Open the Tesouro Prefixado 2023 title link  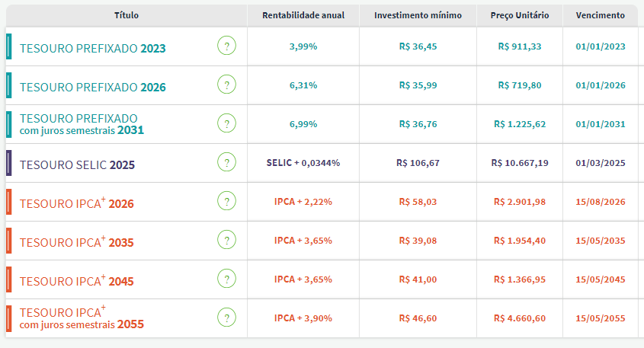[x=92, y=48]
